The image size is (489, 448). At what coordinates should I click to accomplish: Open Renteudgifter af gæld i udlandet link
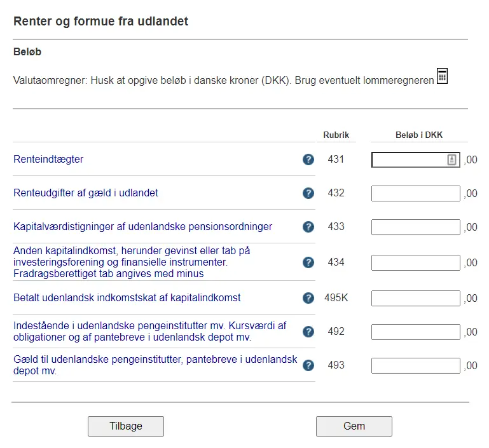86,193
